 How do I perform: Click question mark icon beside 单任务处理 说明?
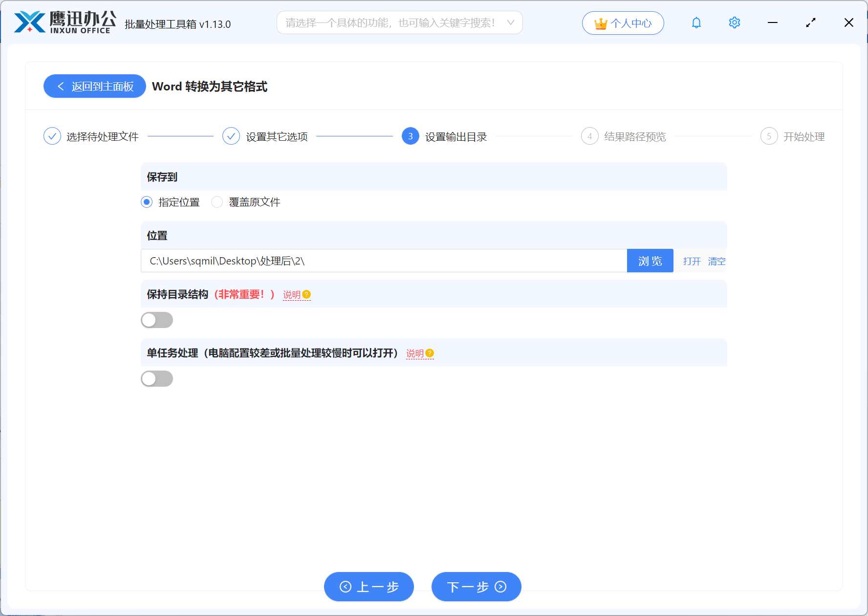click(429, 352)
